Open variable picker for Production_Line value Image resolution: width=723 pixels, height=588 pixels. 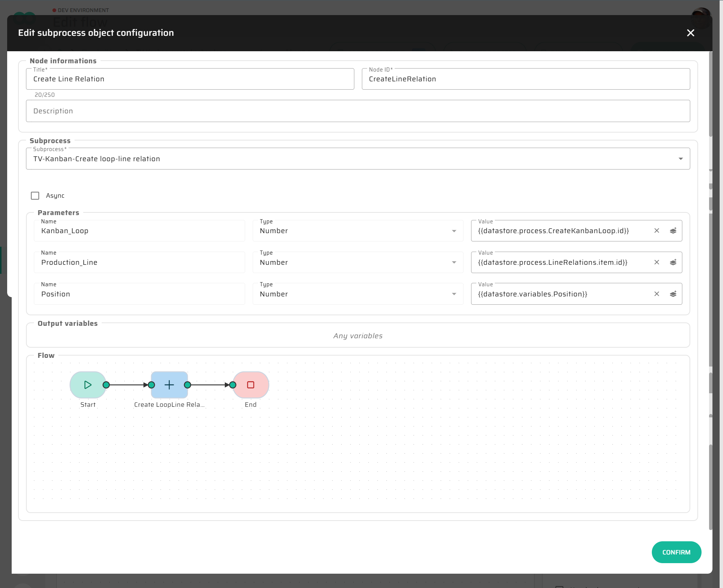(x=673, y=262)
